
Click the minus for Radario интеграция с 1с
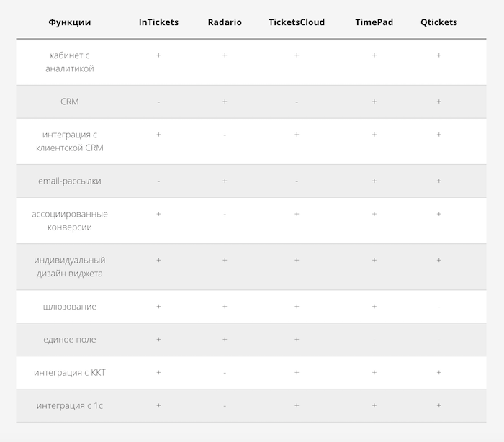pos(225,406)
